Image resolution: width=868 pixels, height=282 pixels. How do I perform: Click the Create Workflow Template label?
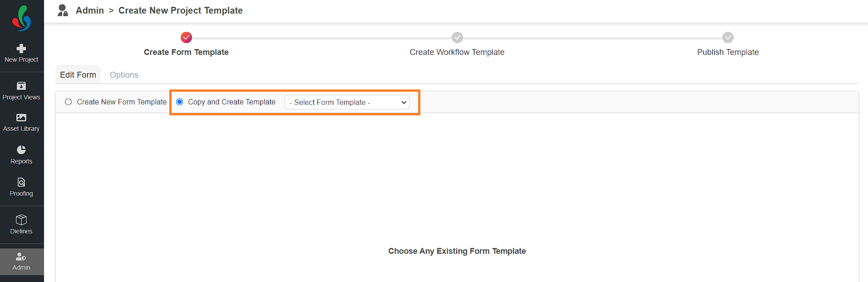point(457,52)
